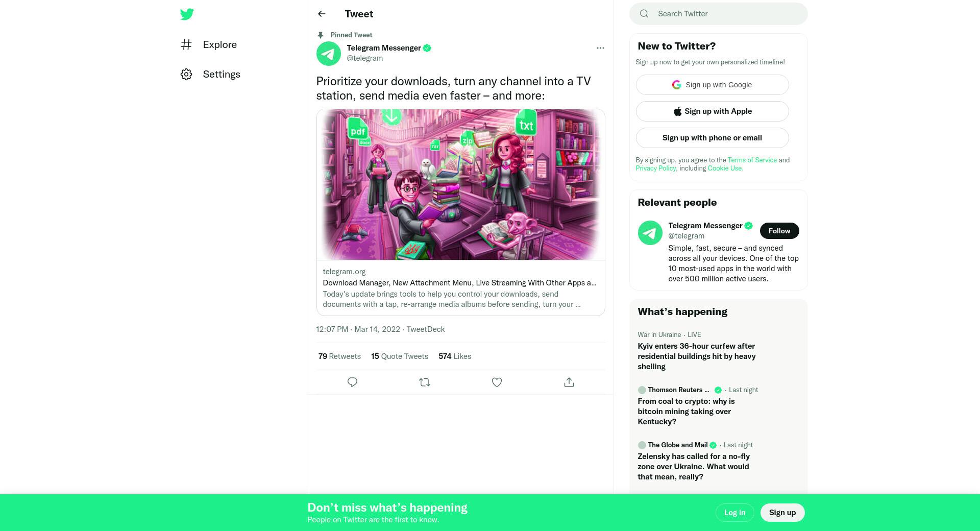980x531 pixels.
Task: Go back using the arrow icon
Action: coord(322,14)
